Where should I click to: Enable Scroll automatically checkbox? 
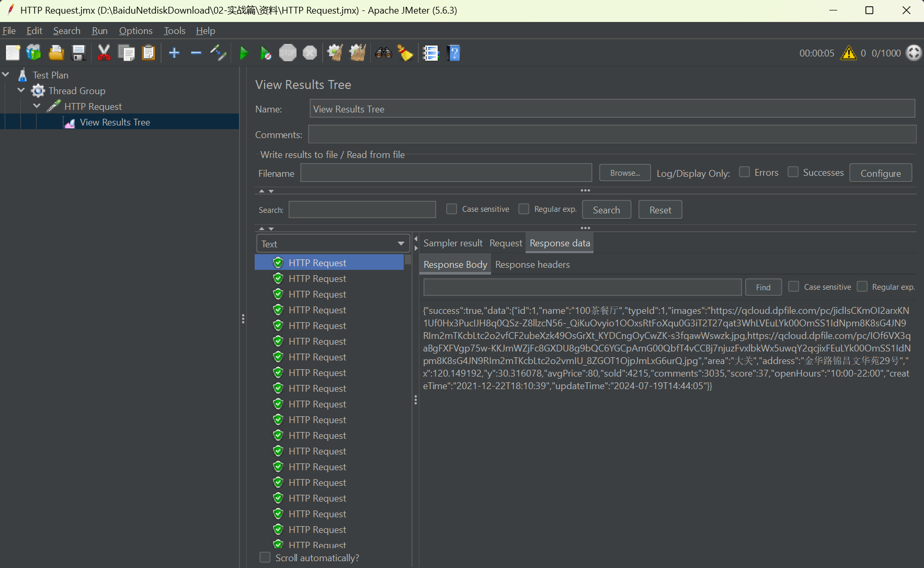coord(265,558)
